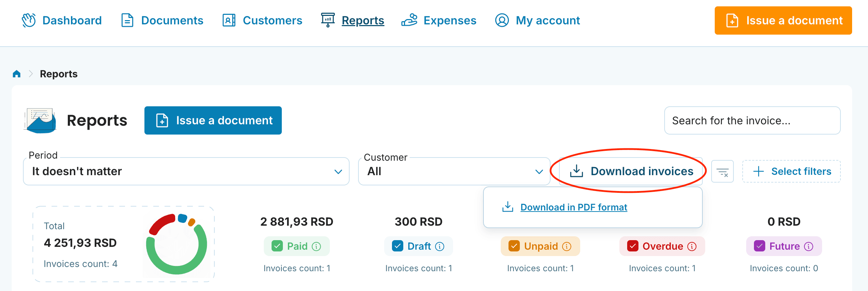Open the Download invoices menu
Image resolution: width=868 pixels, height=291 pixels.
[x=631, y=171]
